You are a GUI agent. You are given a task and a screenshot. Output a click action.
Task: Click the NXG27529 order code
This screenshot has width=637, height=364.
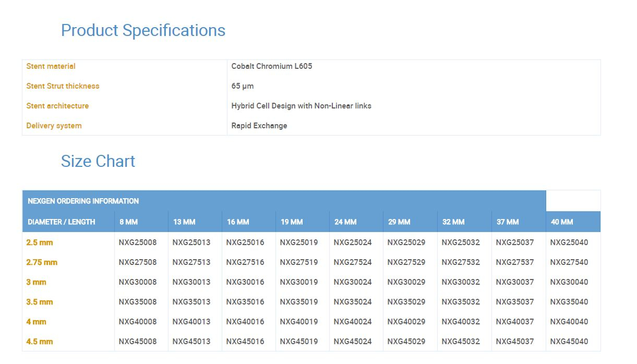406,262
